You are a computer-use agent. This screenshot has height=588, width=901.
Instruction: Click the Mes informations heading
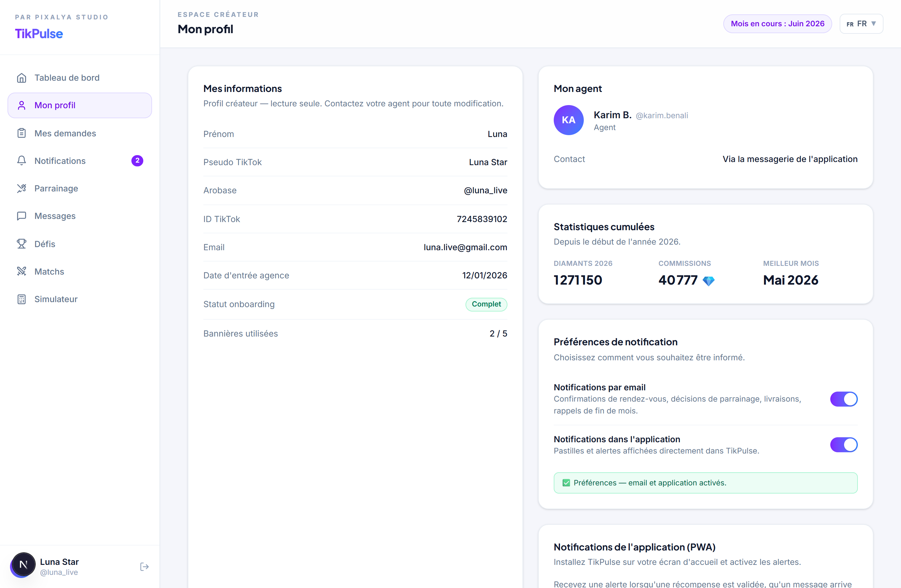point(242,89)
